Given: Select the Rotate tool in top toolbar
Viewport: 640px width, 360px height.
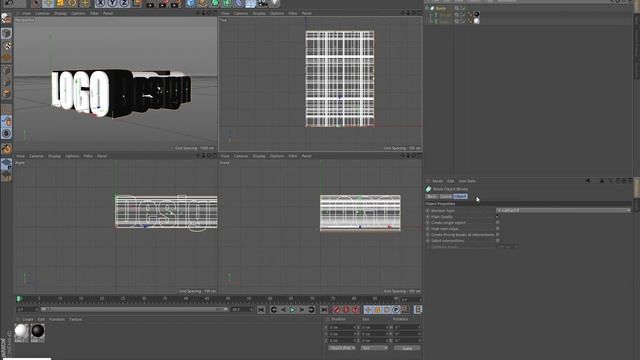Looking at the screenshot, I should pos(72,3).
